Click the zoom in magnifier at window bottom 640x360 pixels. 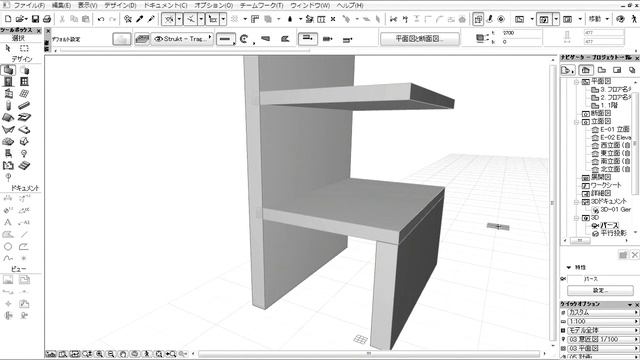(x=99, y=354)
